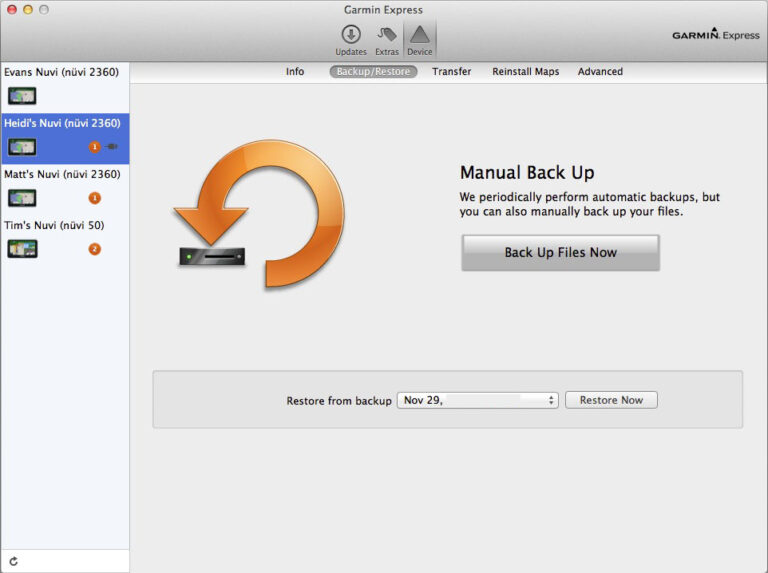Click the orange backup arrow graphic
Screen dimensions: 768x573
pyautogui.click(x=260, y=214)
